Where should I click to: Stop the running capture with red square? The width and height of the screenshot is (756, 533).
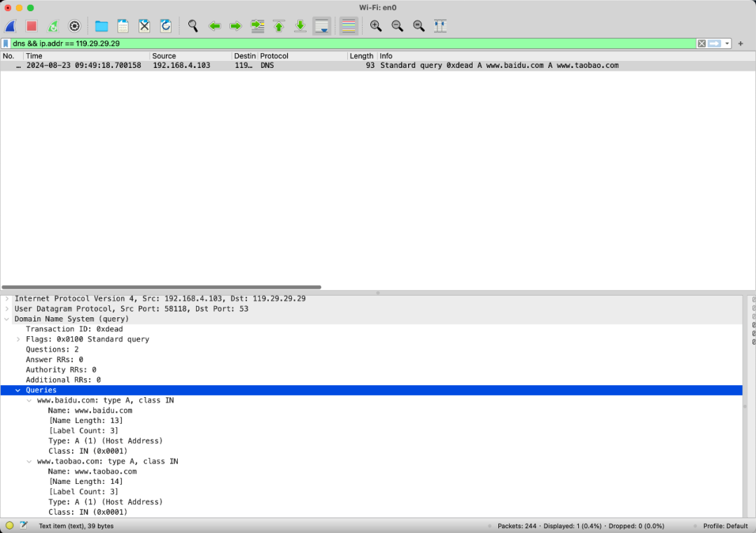31,27
